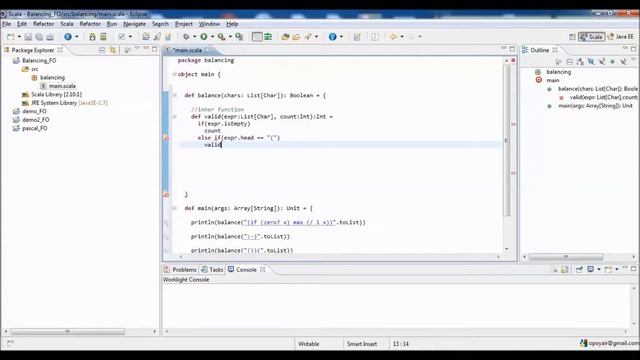This screenshot has height=360, width=640.
Task: Toggle Hide Non-Public Members green dot
Action: point(612,62)
